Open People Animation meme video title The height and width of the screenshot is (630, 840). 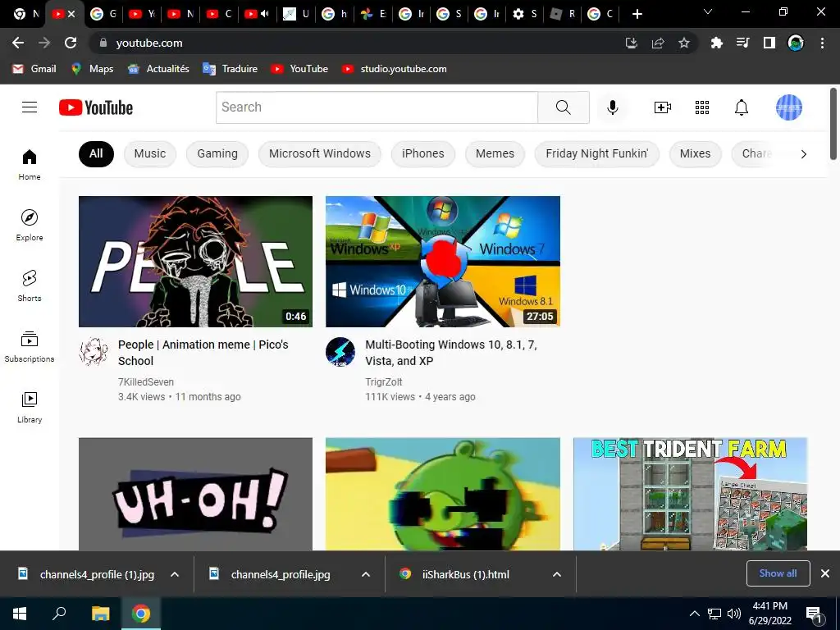pos(203,353)
